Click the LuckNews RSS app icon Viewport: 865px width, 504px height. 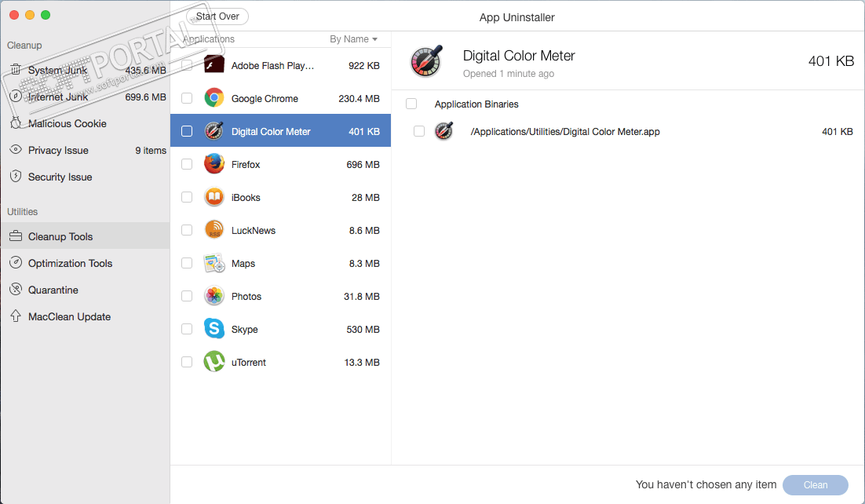click(214, 230)
